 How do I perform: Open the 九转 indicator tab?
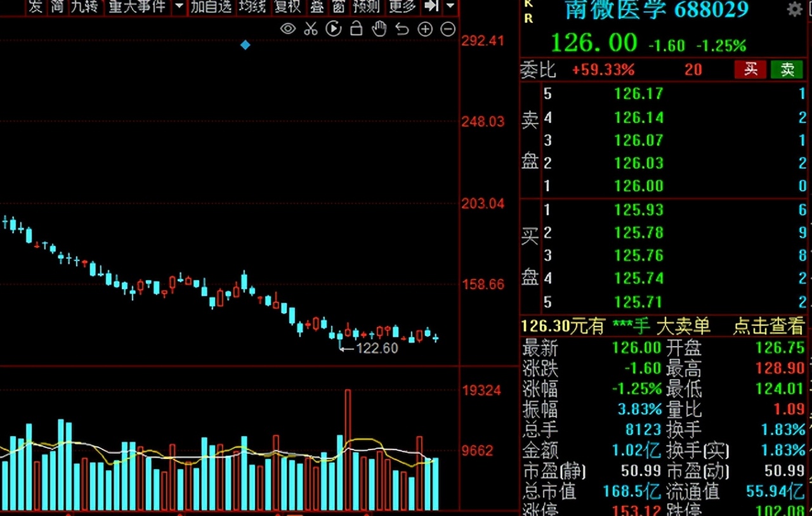(x=84, y=6)
